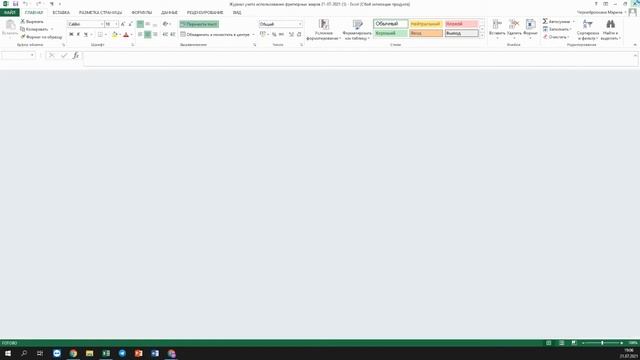Select the orange Ввод cell style
The height and width of the screenshot is (360, 640).
click(426, 33)
